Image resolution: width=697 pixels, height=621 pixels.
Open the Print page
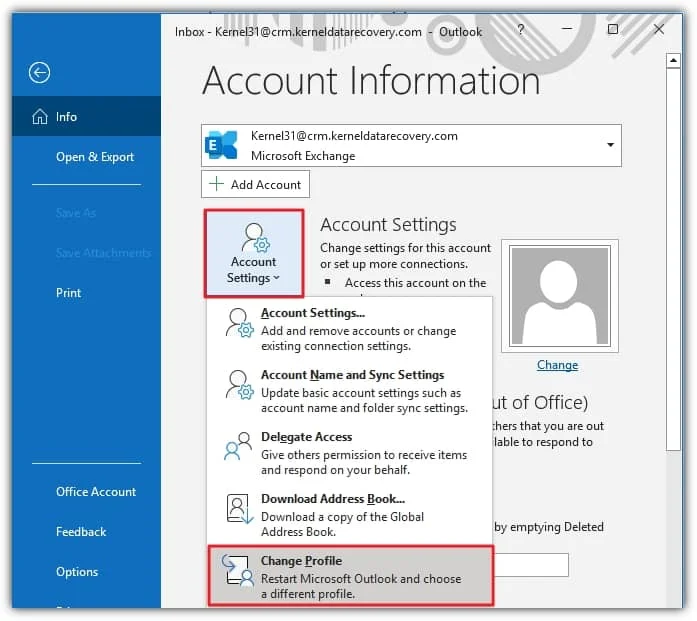68,293
